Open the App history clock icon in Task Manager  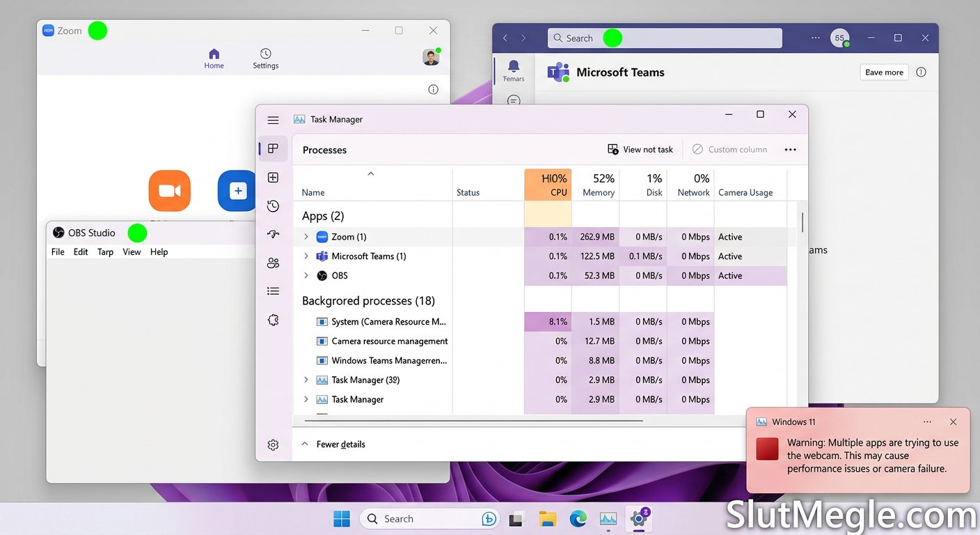click(x=273, y=206)
